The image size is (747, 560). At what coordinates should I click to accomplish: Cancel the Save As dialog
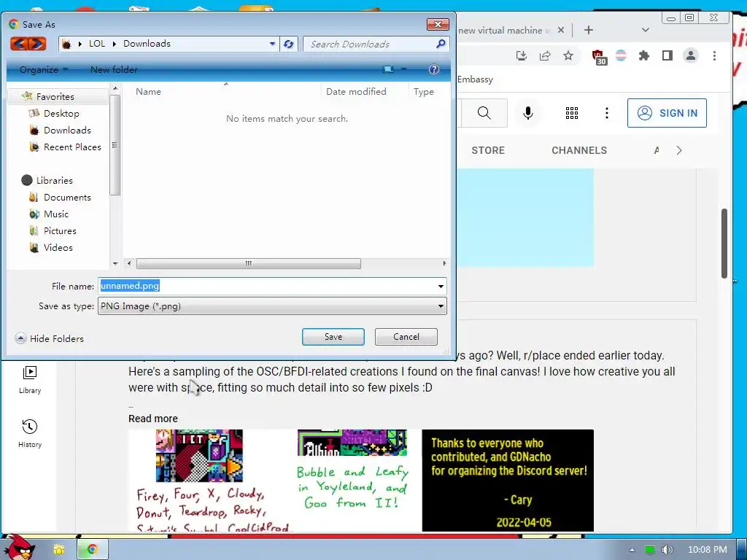[x=406, y=337]
